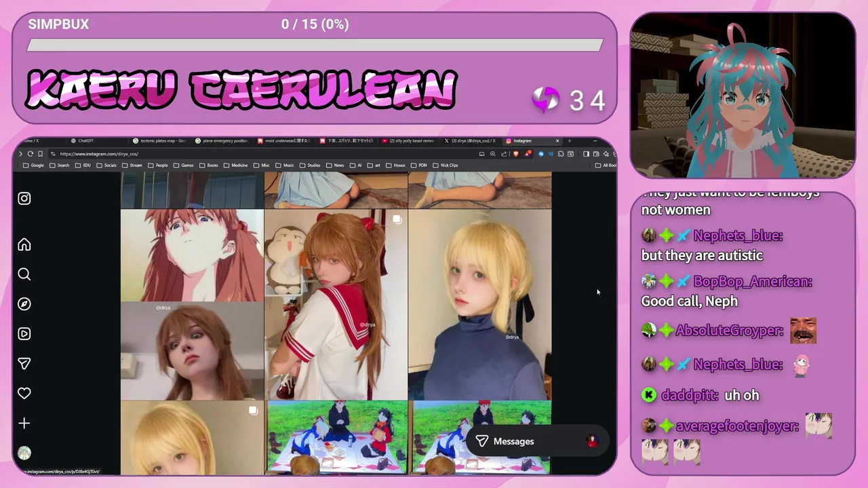Switch to the dirya X profile tab

click(469, 141)
